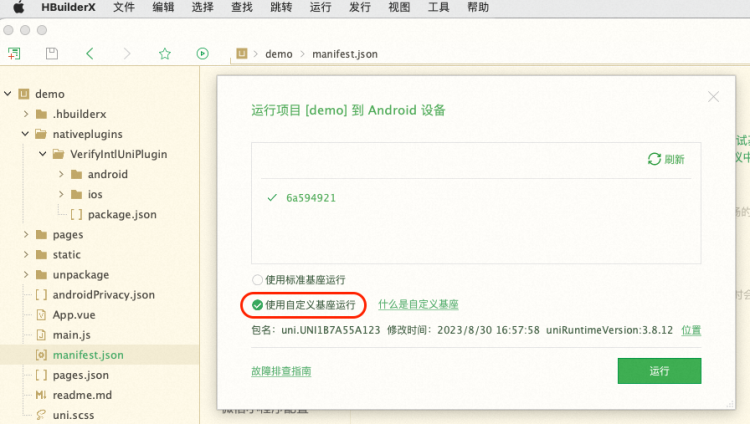
Task: Click the project icon in breadcrumb
Action: [x=242, y=54]
